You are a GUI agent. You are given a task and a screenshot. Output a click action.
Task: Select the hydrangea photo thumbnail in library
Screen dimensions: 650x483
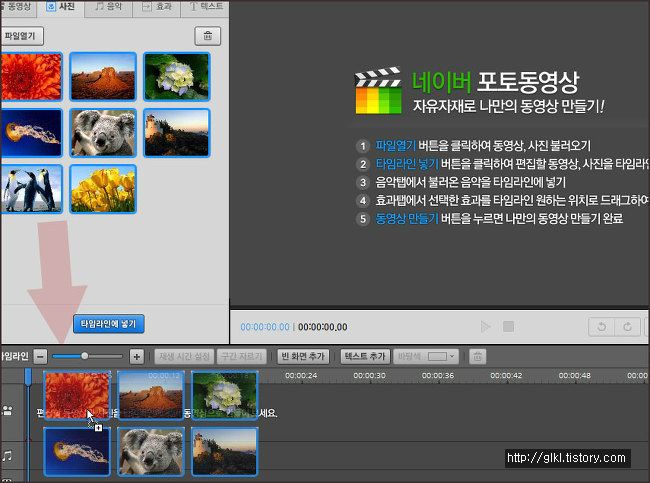tap(177, 77)
